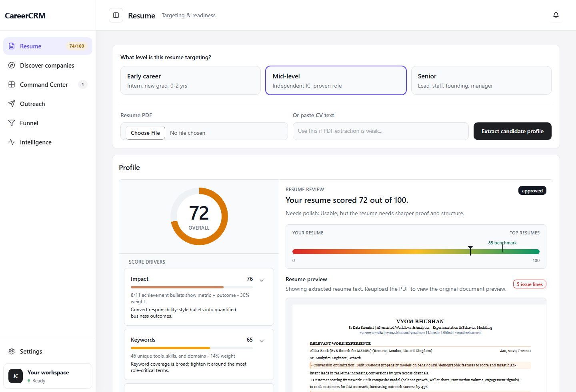Select Early career target level
The image size is (576, 392).
(190, 80)
